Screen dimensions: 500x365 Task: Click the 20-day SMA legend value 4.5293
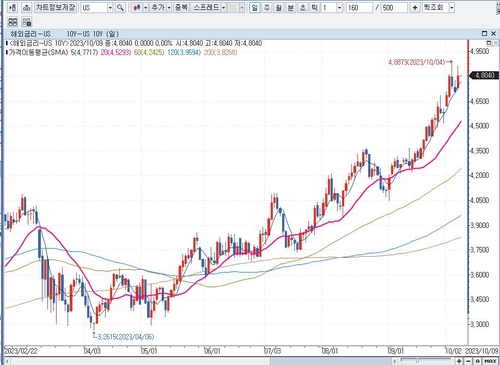click(x=116, y=52)
